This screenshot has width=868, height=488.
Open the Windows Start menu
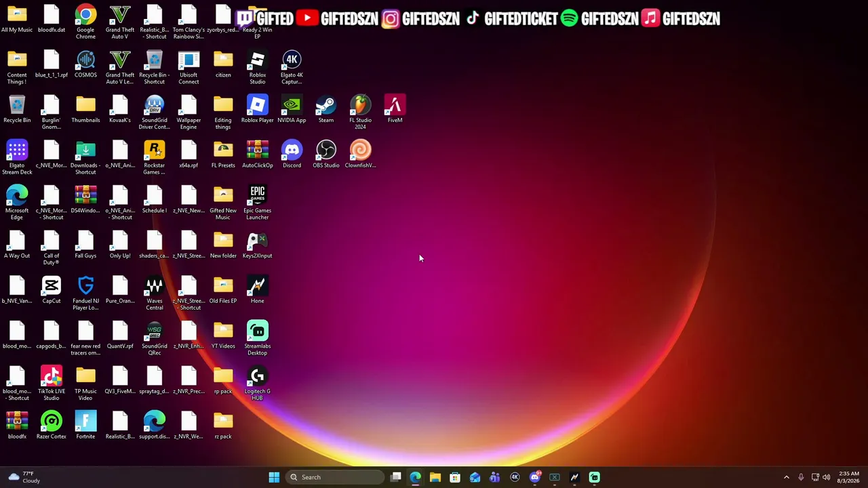pos(274,477)
